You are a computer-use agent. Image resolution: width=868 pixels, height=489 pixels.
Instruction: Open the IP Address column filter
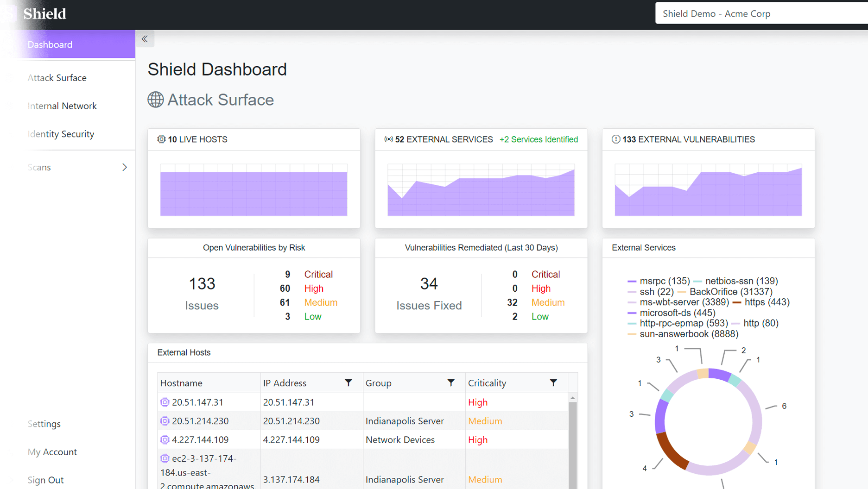[x=348, y=383]
